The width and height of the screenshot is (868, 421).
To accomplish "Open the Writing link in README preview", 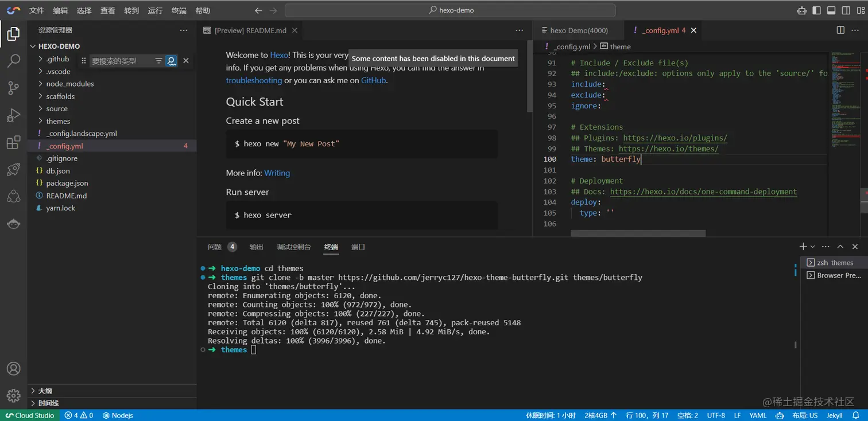I will point(277,173).
